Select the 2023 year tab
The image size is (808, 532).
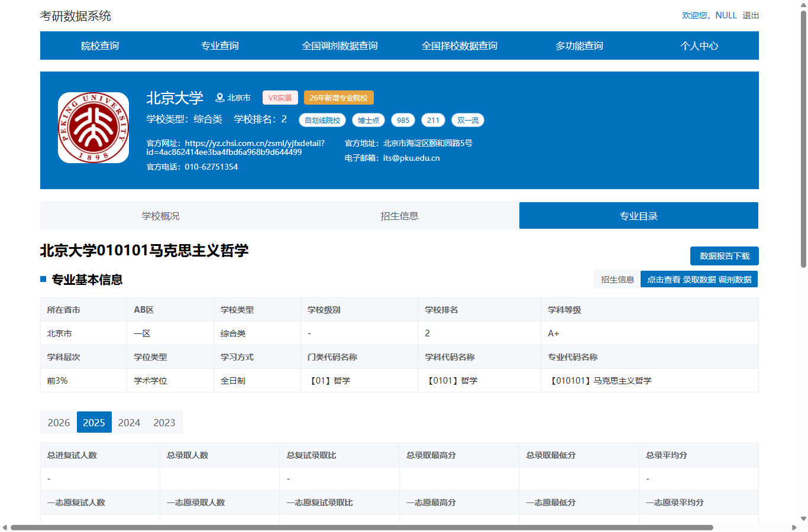pos(164,423)
